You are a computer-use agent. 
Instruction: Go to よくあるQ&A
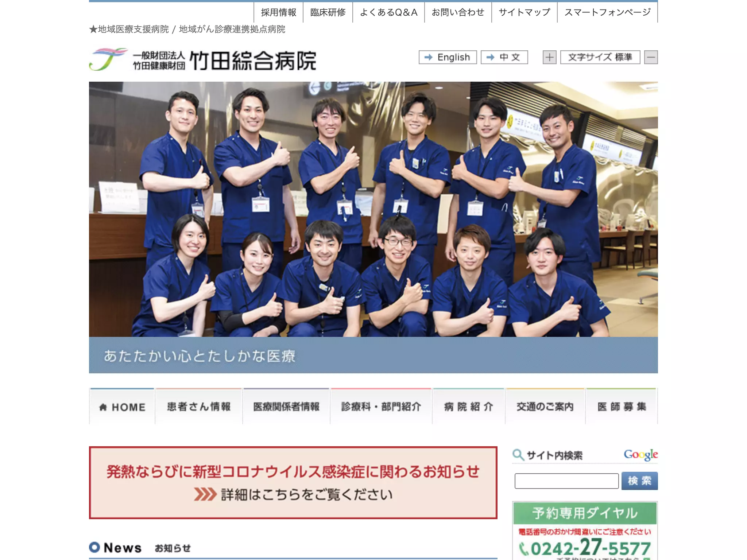click(388, 12)
